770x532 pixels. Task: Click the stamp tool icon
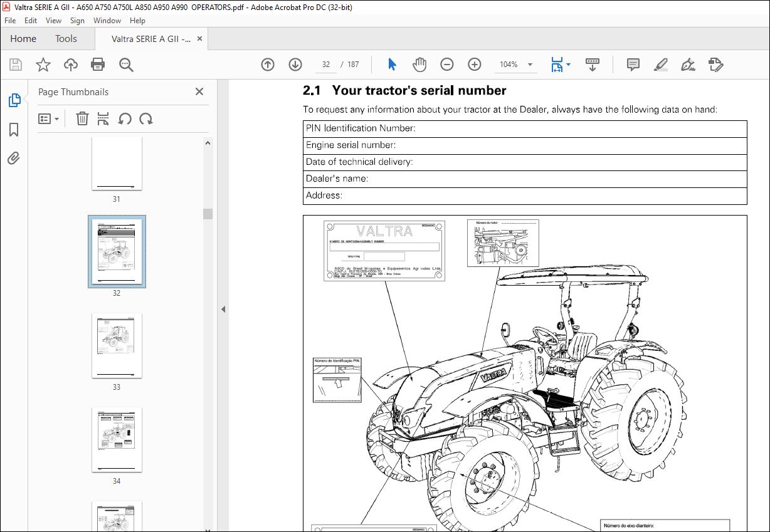[716, 65]
